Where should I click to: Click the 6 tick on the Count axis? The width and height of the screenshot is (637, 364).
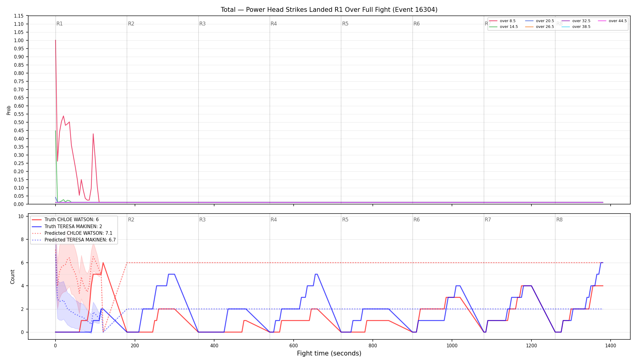(22, 263)
